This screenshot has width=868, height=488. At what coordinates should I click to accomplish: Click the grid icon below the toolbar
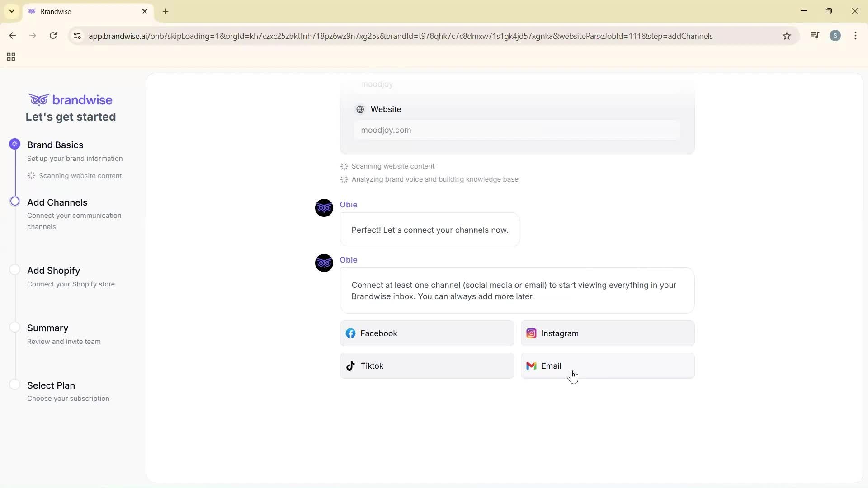[x=10, y=56]
